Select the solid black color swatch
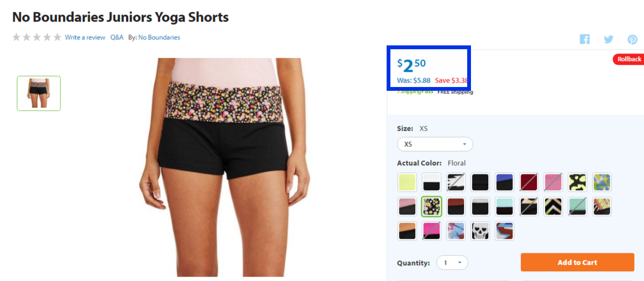This screenshot has height=281, width=644. point(480,182)
